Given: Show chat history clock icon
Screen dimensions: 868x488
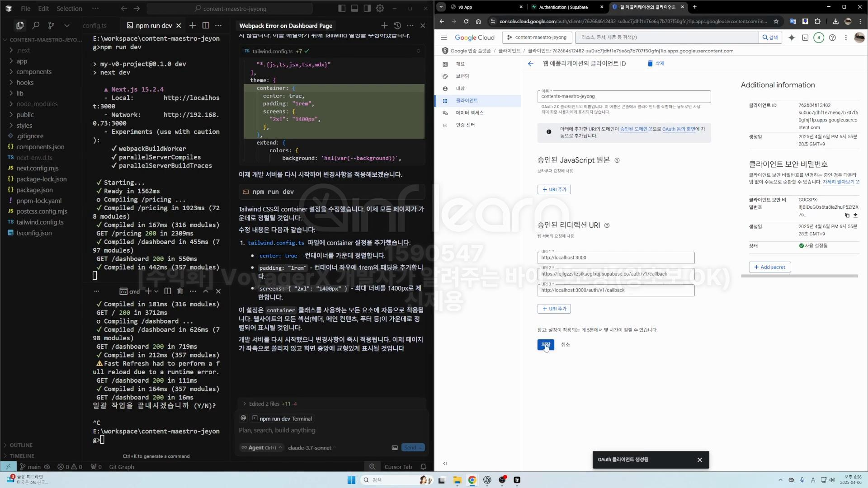Looking at the screenshot, I should click(397, 26).
